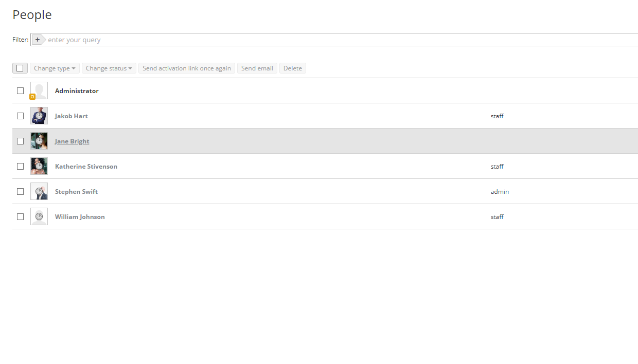Screen dimensions: 638x364
Task: Click Katherine Stivenson's avatar image
Action: tap(39, 166)
